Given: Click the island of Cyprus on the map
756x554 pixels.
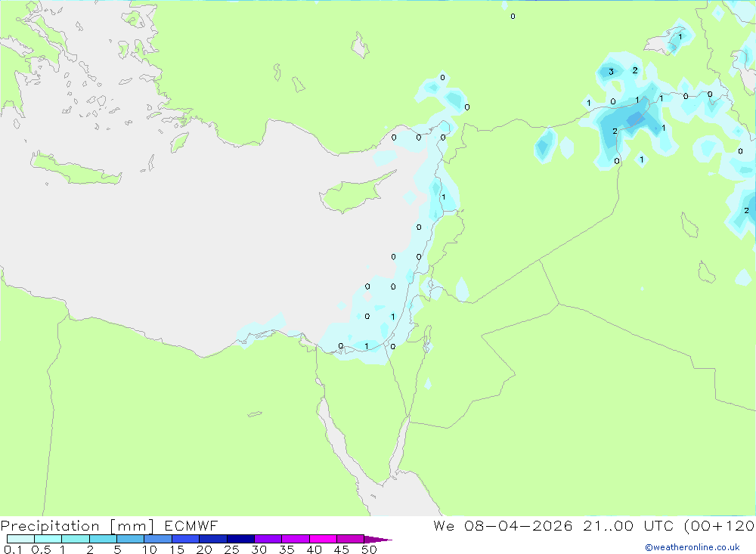Looking at the screenshot, I should pyautogui.click(x=355, y=193).
